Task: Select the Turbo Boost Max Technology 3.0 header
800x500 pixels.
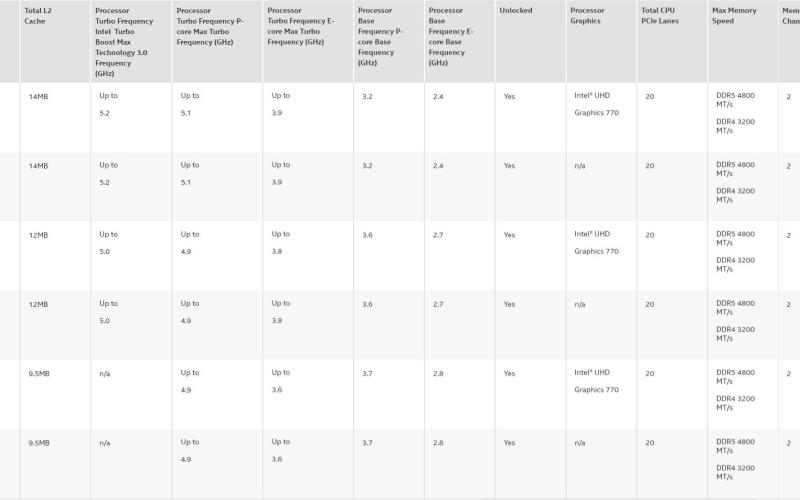Action: (x=124, y=42)
